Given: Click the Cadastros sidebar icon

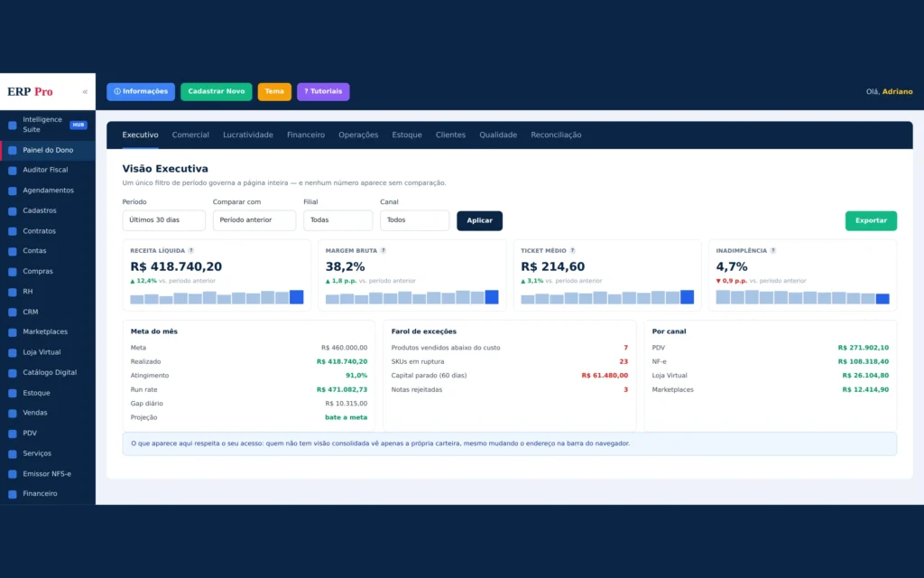Looking at the screenshot, I should [13, 211].
